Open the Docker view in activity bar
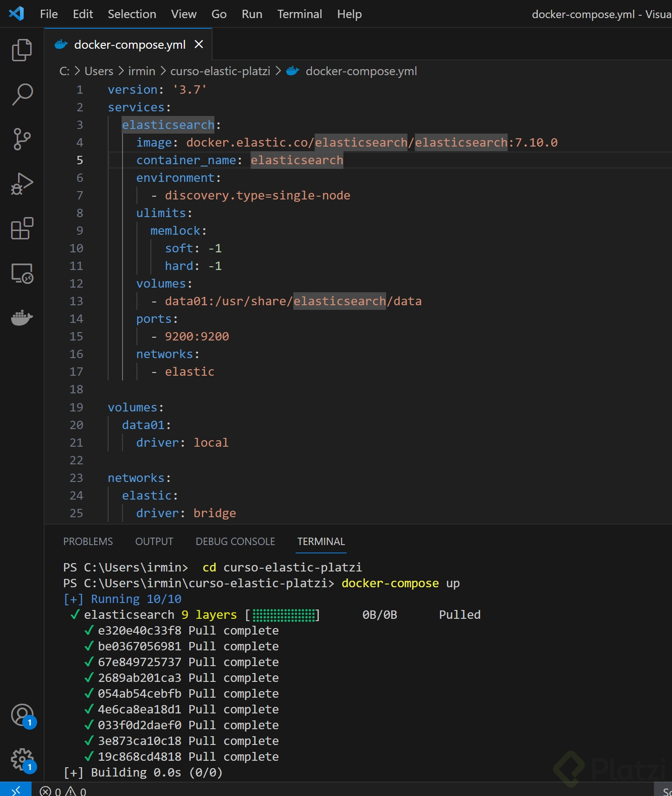 click(22, 318)
